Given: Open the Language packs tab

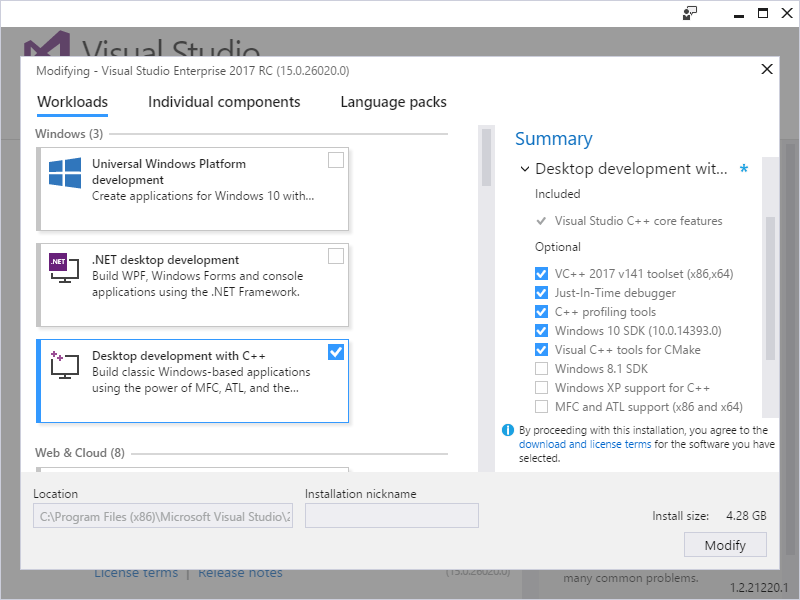Looking at the screenshot, I should pyautogui.click(x=393, y=101).
